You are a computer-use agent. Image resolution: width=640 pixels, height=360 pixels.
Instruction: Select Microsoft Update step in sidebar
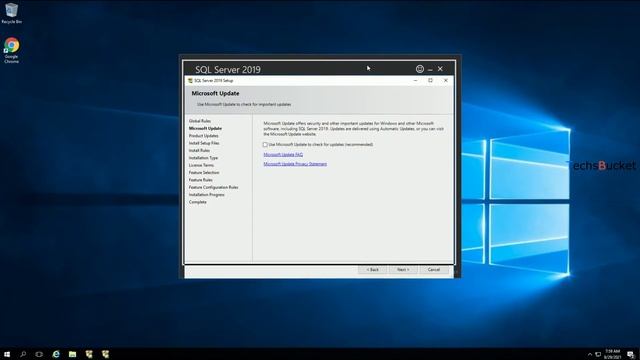pos(205,128)
